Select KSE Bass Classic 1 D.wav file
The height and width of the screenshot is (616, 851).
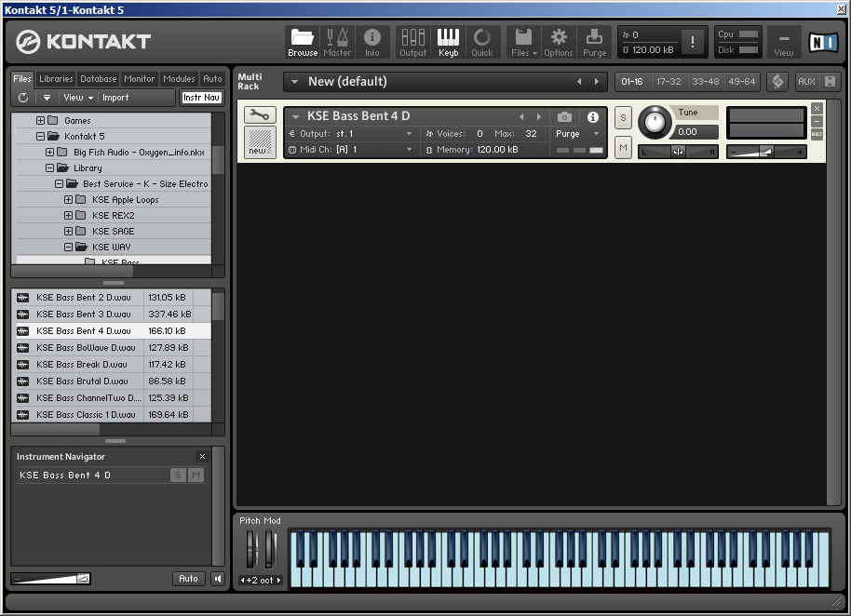(x=111, y=415)
